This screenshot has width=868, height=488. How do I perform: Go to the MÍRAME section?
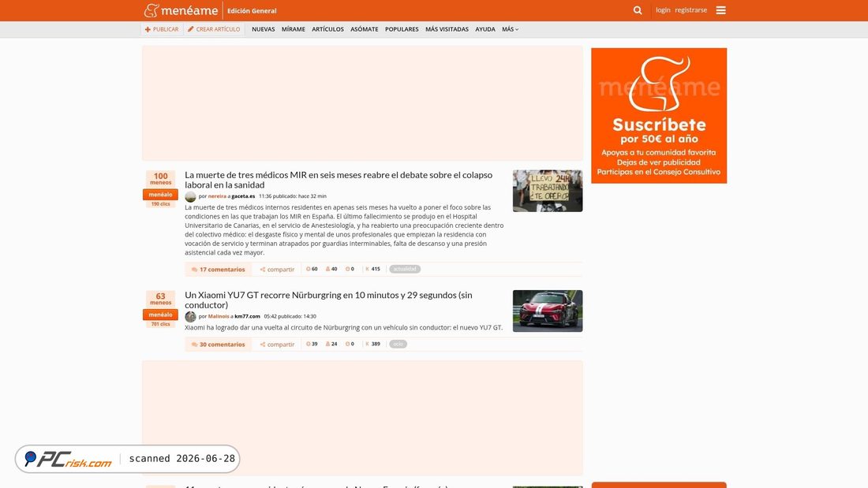293,29
